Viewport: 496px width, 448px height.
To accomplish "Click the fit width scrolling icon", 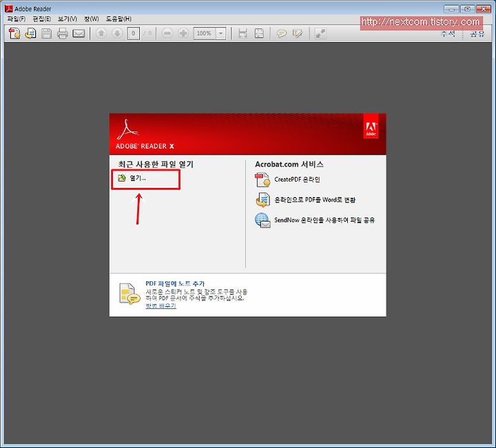I will tap(242, 33).
